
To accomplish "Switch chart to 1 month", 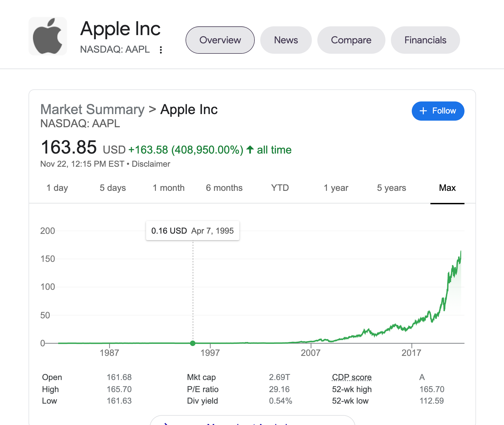I will coord(169,188).
